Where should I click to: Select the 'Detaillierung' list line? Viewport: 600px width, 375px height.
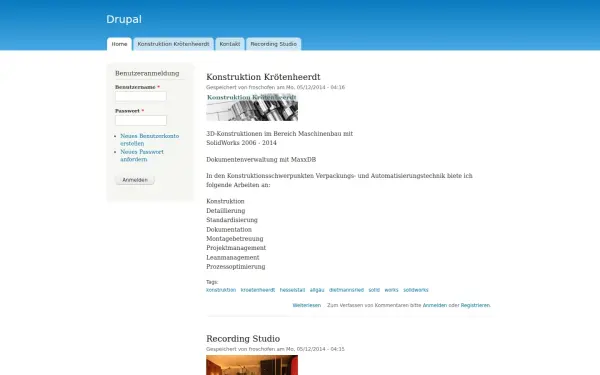pos(226,211)
